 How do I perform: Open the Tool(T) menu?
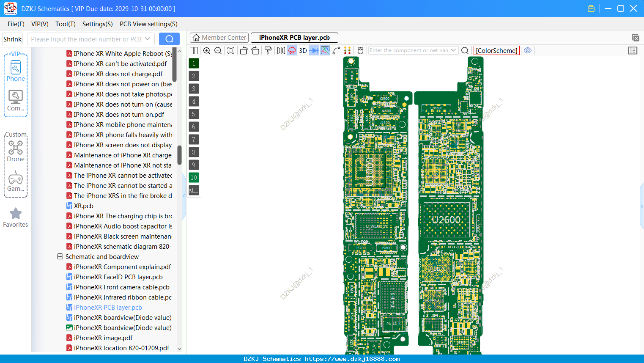(x=66, y=24)
